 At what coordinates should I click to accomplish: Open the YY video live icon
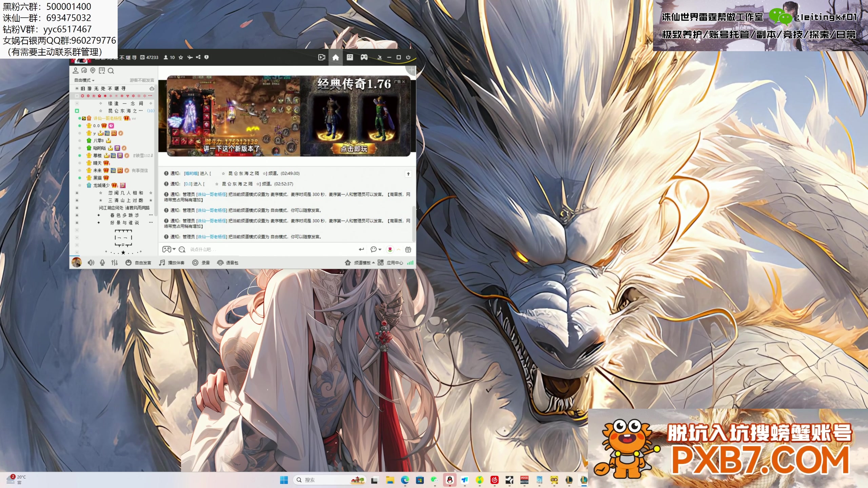321,57
